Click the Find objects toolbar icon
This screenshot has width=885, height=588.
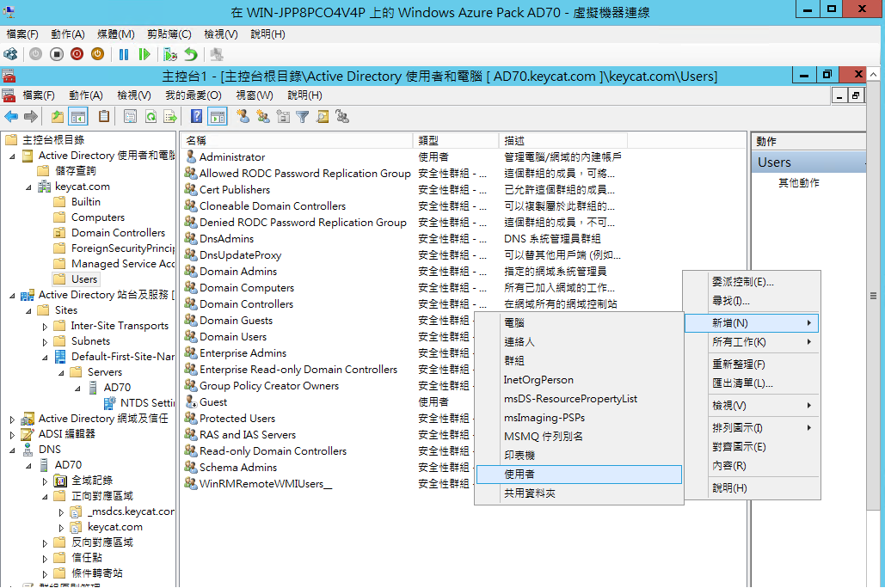point(323,117)
